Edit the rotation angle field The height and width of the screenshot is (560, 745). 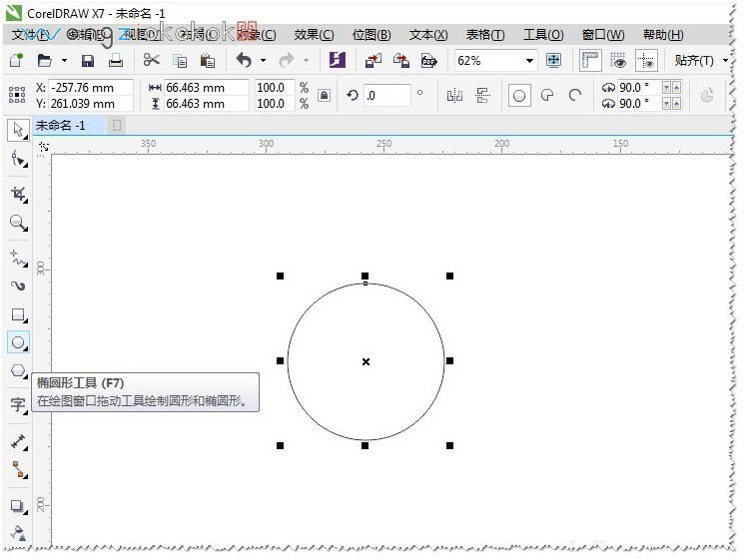(386, 96)
